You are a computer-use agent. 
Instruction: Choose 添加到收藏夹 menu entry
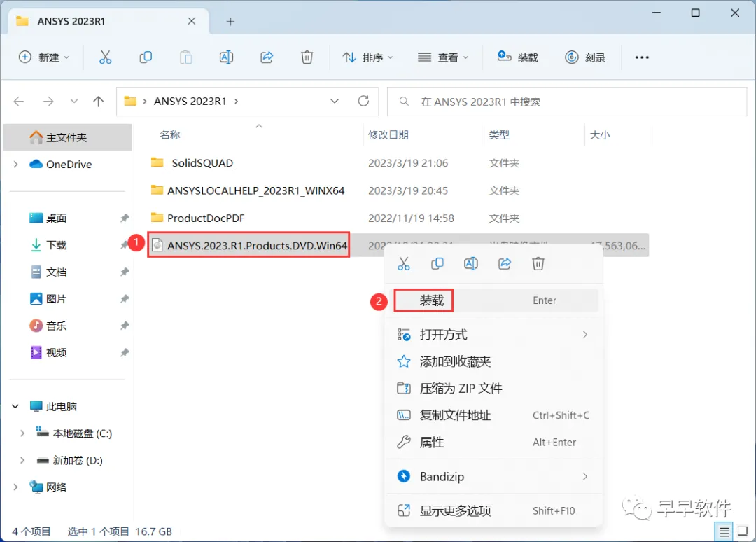pyautogui.click(x=493, y=361)
